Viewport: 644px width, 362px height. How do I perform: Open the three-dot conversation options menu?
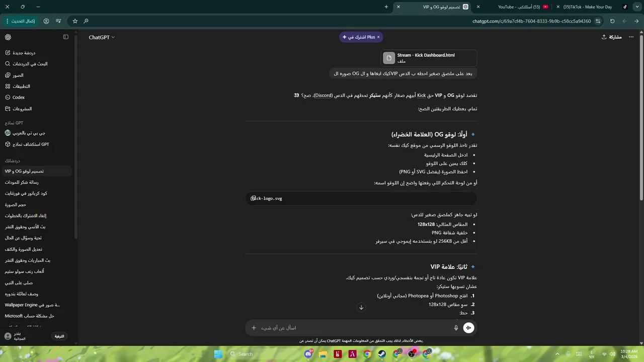click(x=631, y=37)
